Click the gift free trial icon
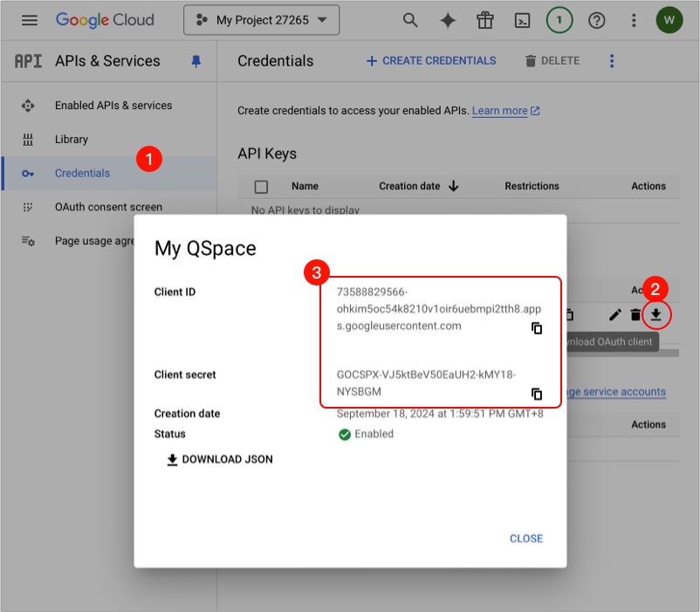The width and height of the screenshot is (700, 612). click(485, 20)
